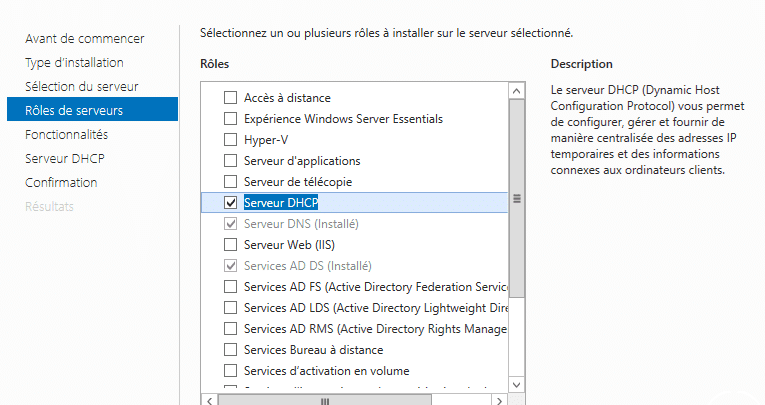This screenshot has width=765, height=405.
Task: Click the roles list scroll down arrow
Action: pos(517,385)
